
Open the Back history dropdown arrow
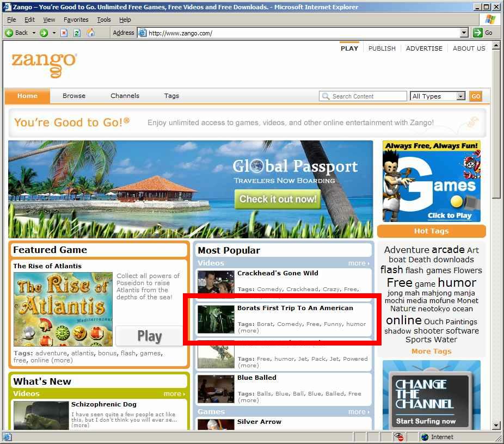34,33
